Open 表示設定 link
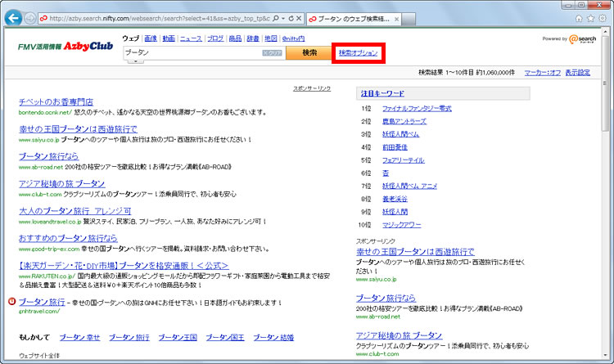The width and height of the screenshot is (614, 364). click(x=578, y=73)
